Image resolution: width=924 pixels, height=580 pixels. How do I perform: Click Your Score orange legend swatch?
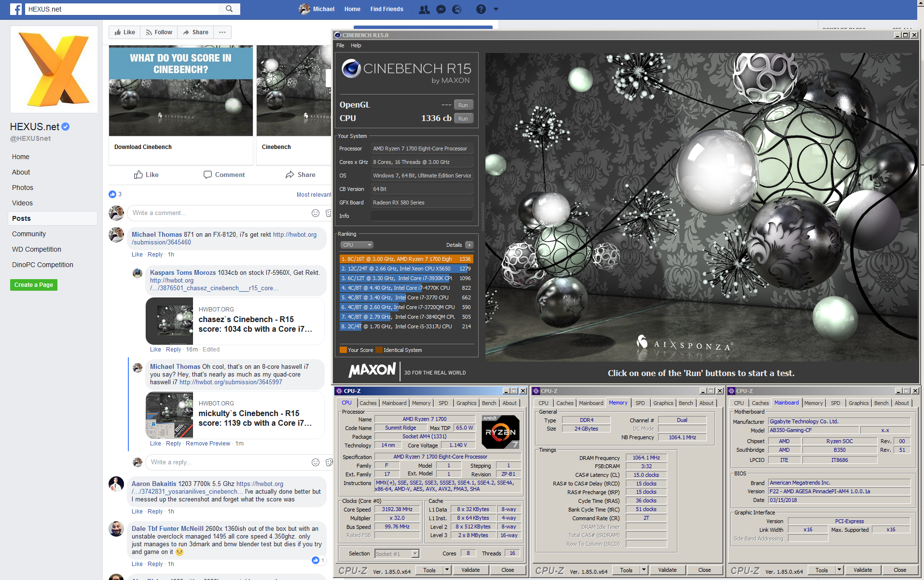343,350
